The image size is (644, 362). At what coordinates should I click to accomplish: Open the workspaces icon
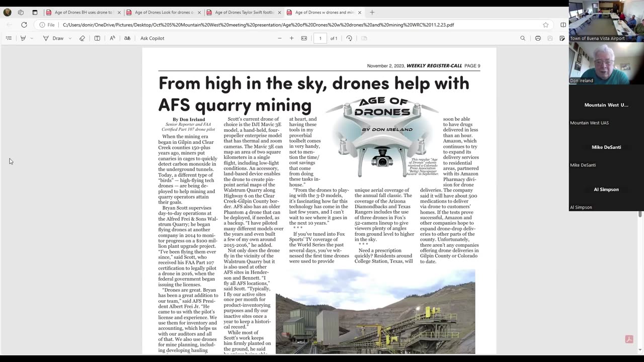(x=21, y=13)
